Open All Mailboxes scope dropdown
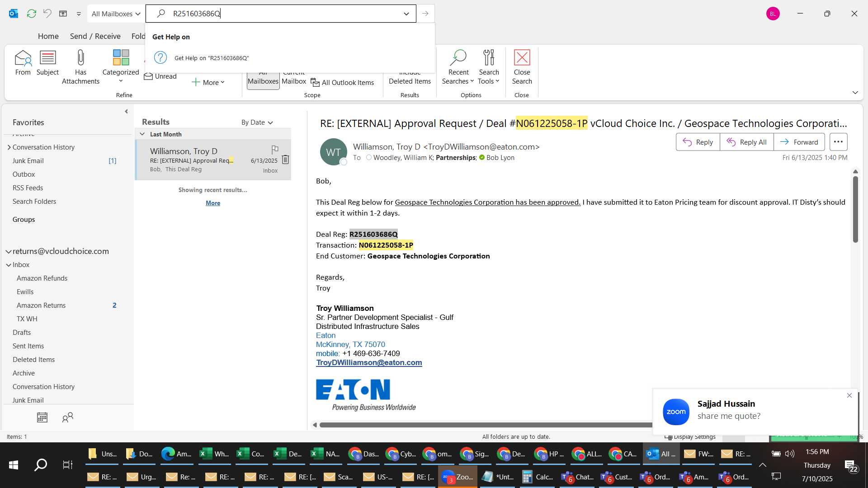The height and width of the screenshot is (488, 868). point(116,14)
